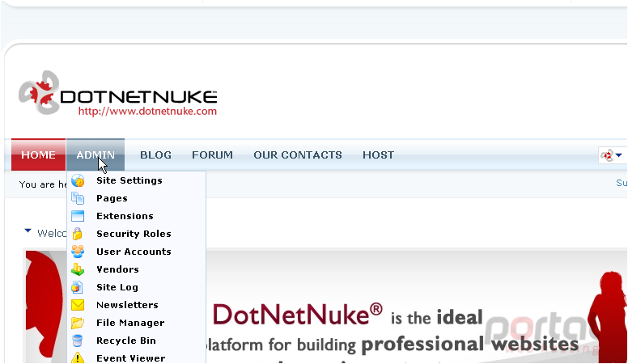The height and width of the screenshot is (364, 628).
Task: Click the www.dotnetnuke.com link
Action: click(x=147, y=111)
